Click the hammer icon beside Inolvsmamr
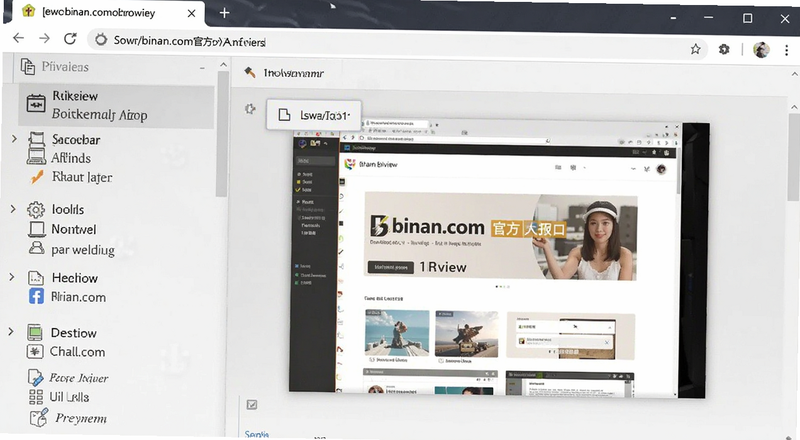This screenshot has width=800, height=440. click(249, 72)
